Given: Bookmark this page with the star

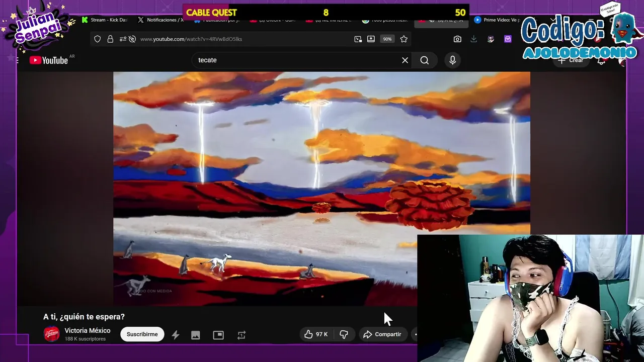Looking at the screenshot, I should point(404,39).
